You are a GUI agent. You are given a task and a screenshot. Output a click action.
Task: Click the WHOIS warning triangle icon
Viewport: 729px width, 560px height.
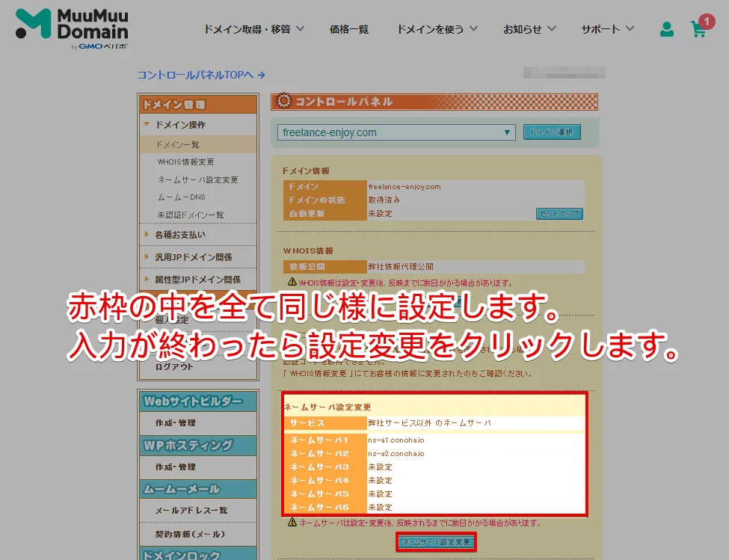point(292,282)
